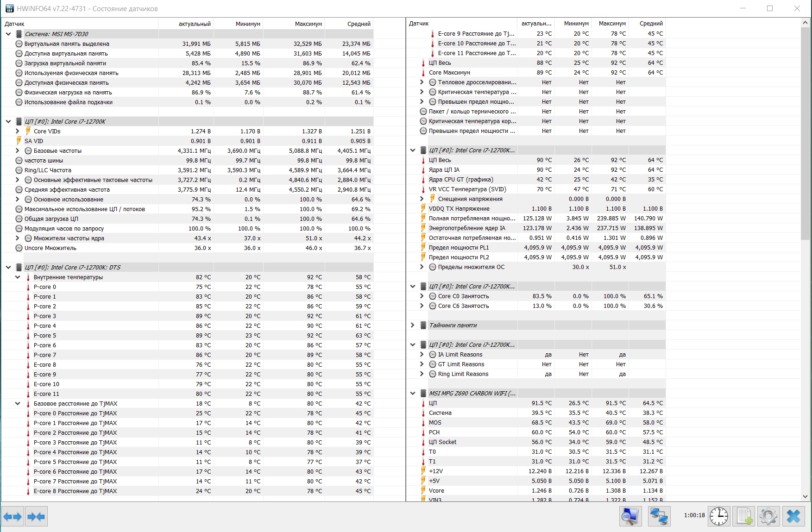Expand the Базовые частоты row
This screenshot has height=532, width=812.
18,150
